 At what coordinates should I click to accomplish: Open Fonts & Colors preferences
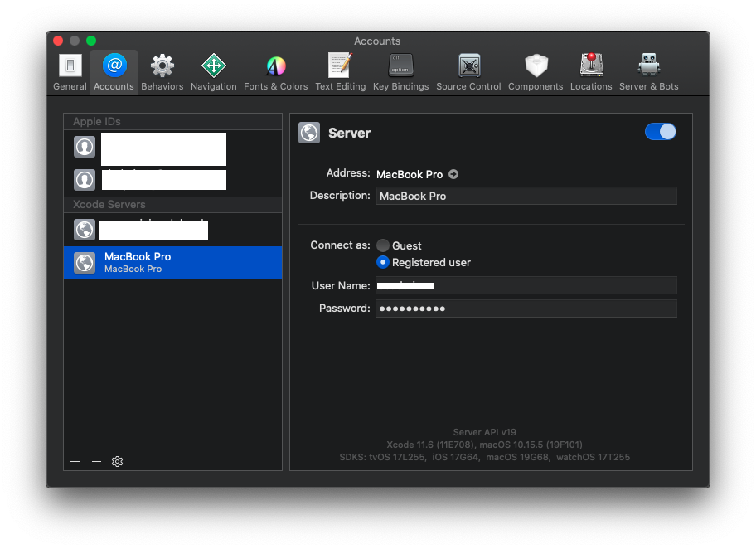[276, 72]
